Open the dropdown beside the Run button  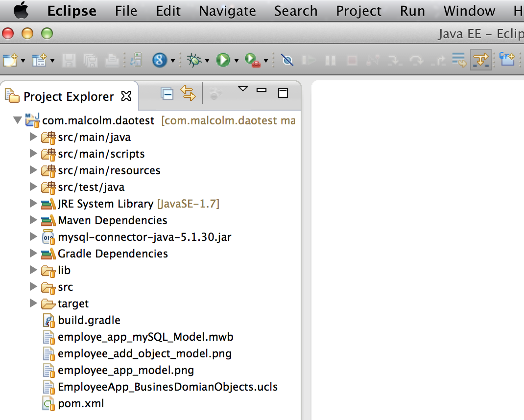click(x=237, y=60)
